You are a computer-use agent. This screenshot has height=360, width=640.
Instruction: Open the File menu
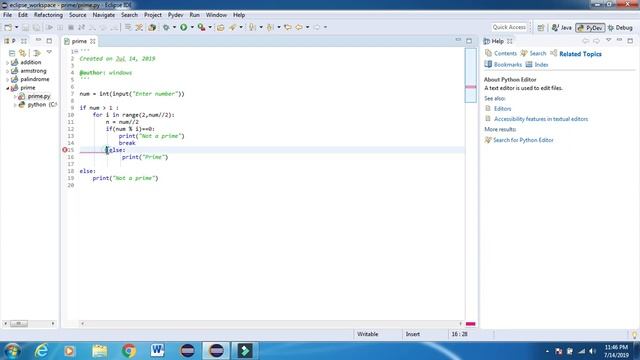(7, 15)
